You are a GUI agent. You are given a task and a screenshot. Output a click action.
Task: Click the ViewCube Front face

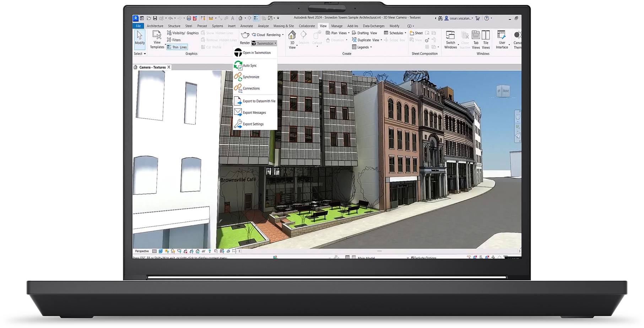pyautogui.click(x=505, y=91)
